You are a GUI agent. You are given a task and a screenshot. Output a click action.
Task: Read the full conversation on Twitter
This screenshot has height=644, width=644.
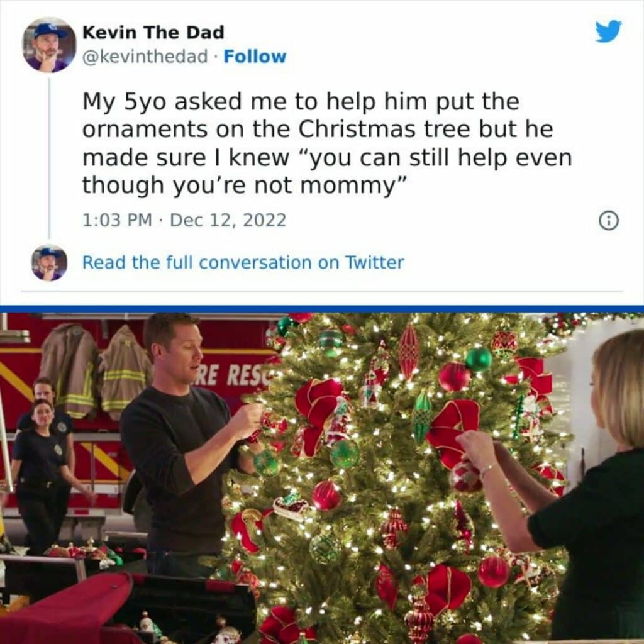tap(243, 262)
